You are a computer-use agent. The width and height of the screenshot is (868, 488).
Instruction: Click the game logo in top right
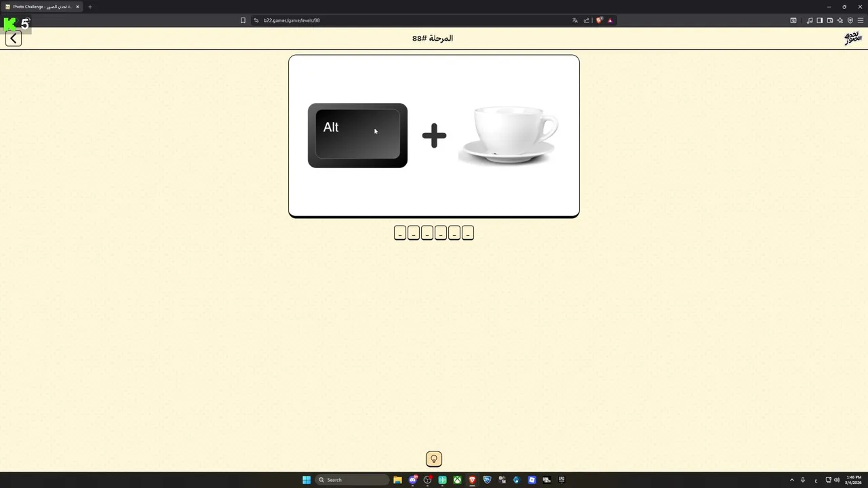(852, 38)
